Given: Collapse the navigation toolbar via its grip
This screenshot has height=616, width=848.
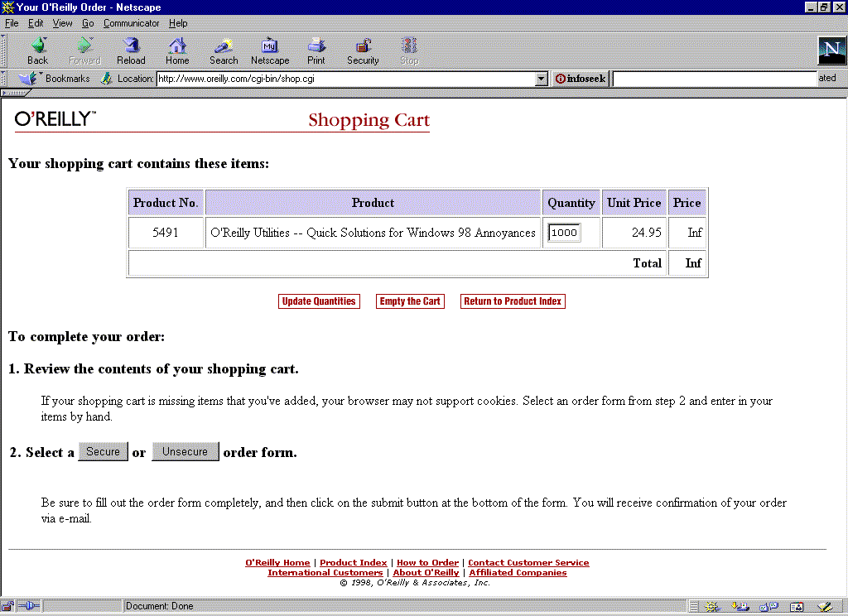Looking at the screenshot, I should [x=3, y=51].
